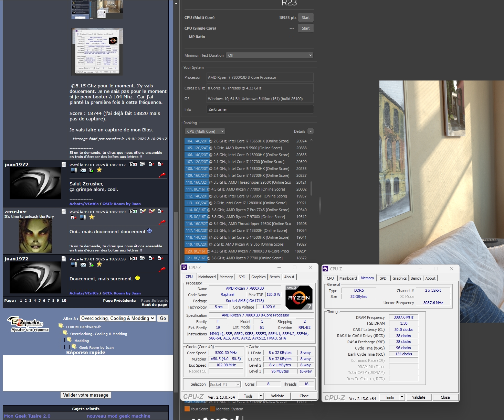Click in the Réponse rapide text area

[88, 373]
